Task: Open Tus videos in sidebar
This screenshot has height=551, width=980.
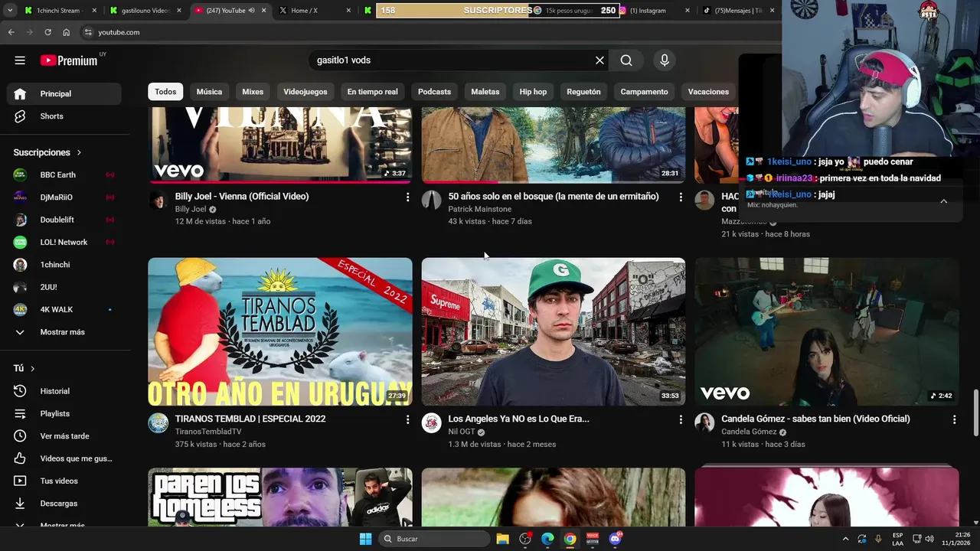Action: coord(64,481)
